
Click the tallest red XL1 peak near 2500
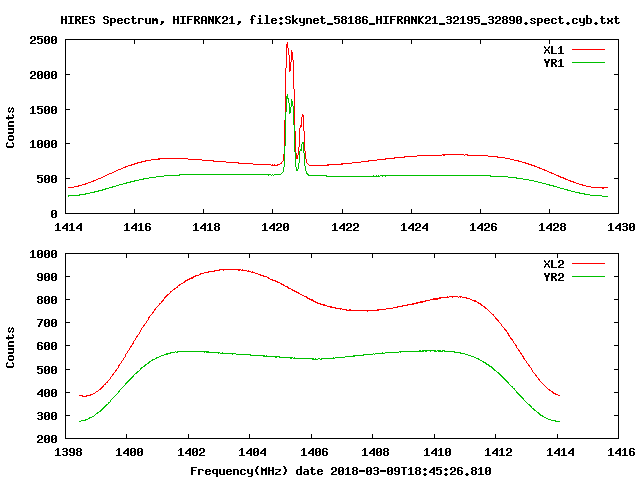tap(287, 43)
